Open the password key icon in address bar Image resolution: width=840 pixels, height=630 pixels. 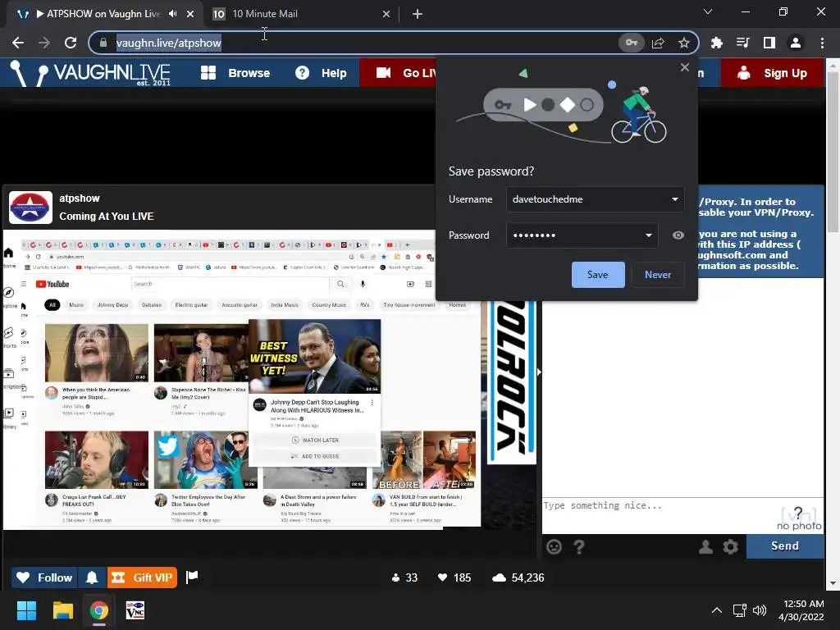click(631, 43)
